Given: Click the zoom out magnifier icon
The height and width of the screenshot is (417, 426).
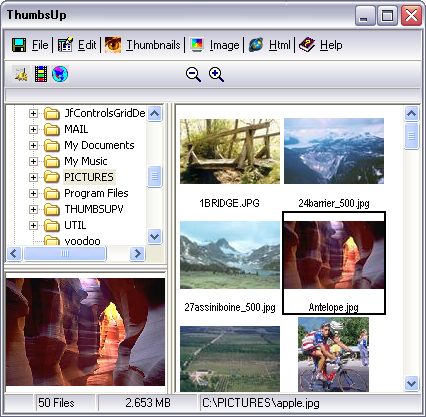Looking at the screenshot, I should [x=193, y=74].
